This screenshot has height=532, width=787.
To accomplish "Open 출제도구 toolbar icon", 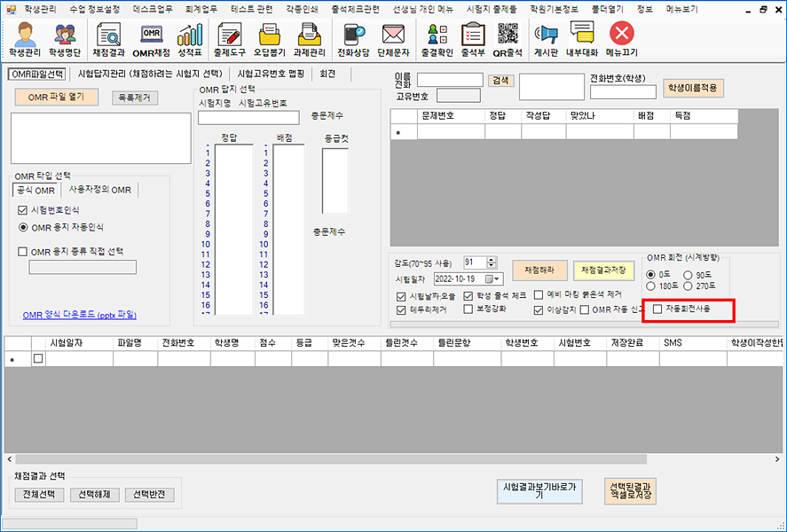I will pyautogui.click(x=230, y=39).
